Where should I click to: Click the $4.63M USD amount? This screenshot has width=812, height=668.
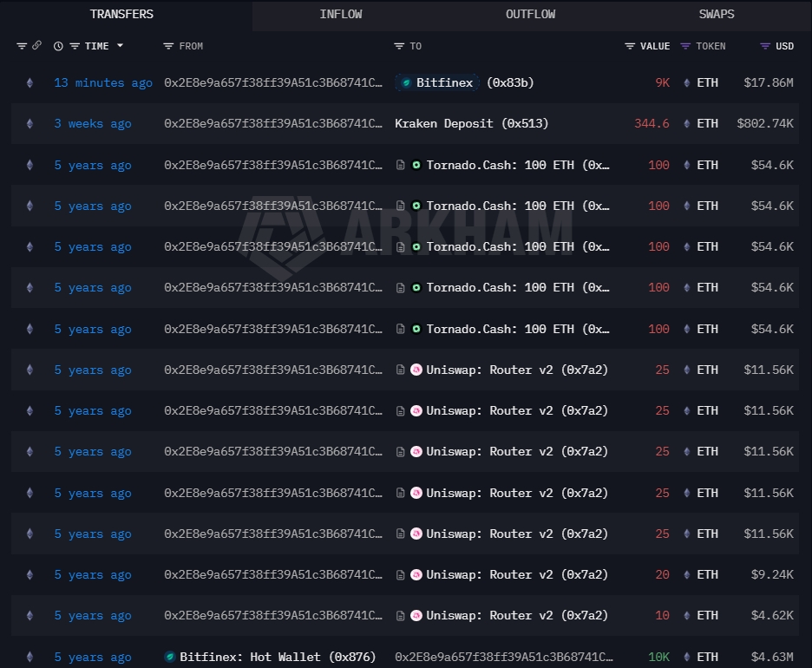772,657
